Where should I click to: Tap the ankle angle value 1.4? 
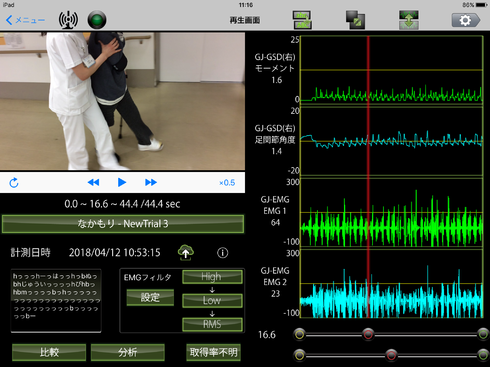click(x=277, y=151)
